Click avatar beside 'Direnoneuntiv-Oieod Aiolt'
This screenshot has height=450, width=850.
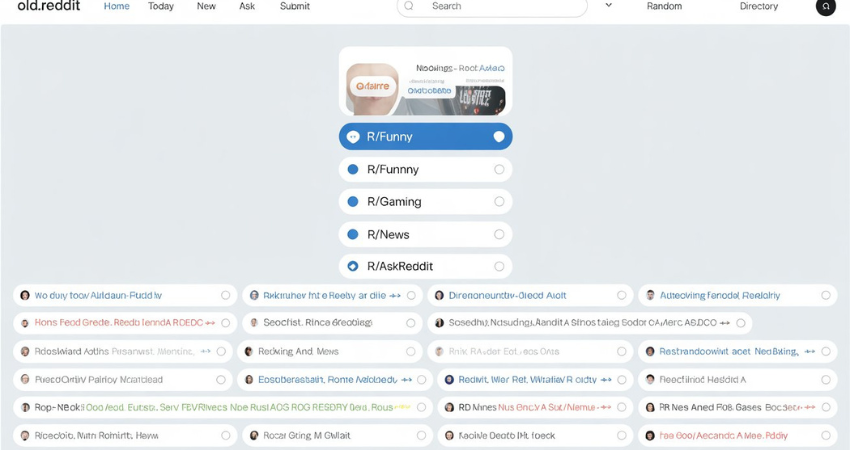pyautogui.click(x=439, y=295)
